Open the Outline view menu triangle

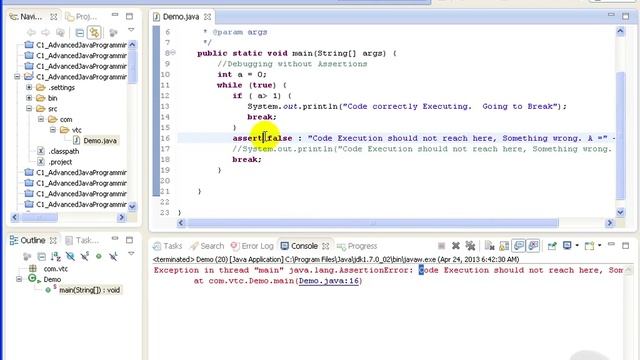131,253
